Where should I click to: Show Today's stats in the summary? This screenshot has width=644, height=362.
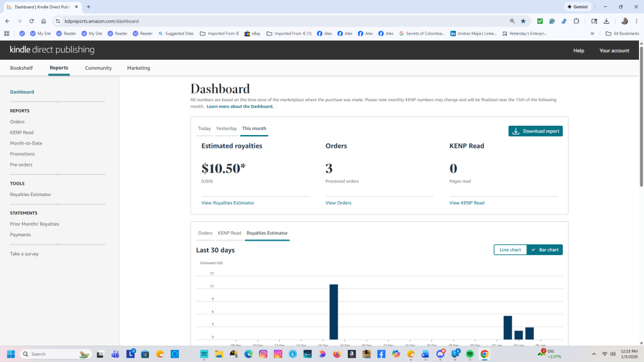click(x=204, y=128)
